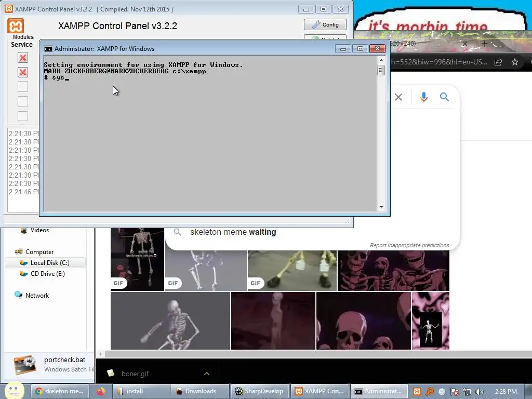Click inside the XAMPP shell command line
This screenshot has height=399, width=532.
point(210,78)
